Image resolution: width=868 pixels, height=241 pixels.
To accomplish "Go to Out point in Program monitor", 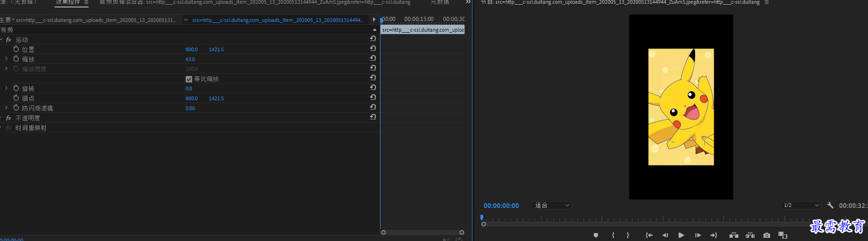I will (x=714, y=235).
